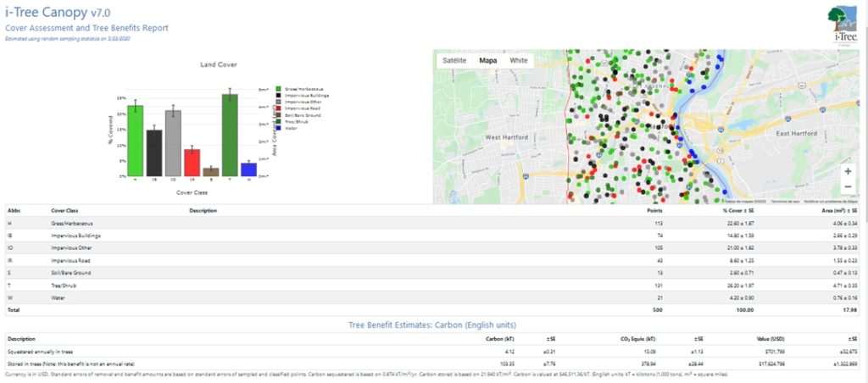The height and width of the screenshot is (383, 868).
Task: Select 'Water' cell in the table
Action: (x=57, y=297)
